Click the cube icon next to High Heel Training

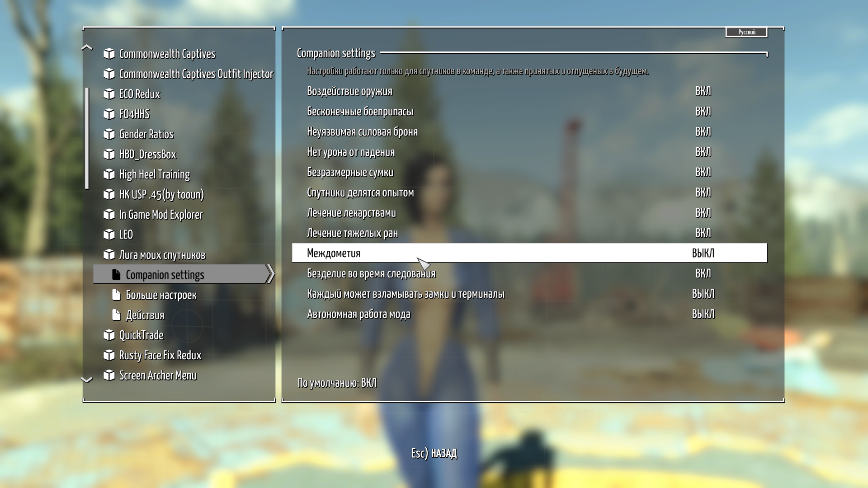(x=109, y=174)
